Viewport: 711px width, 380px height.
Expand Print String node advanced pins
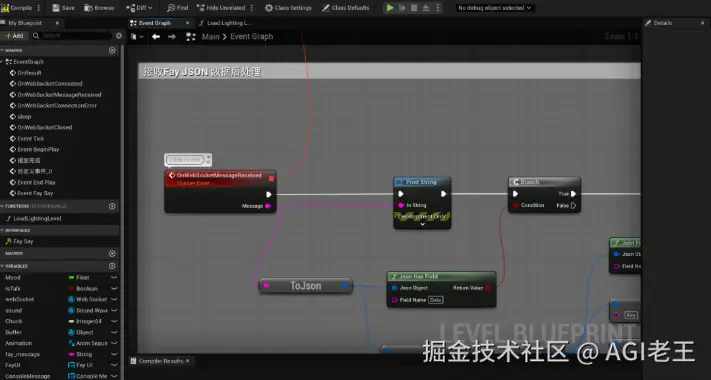[x=422, y=224]
